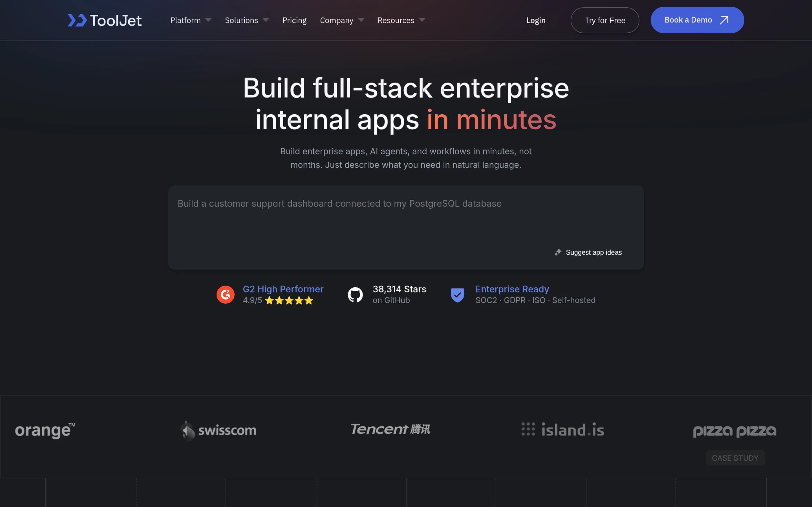Click the Swisscom logo
The height and width of the screenshot is (507, 812).
click(x=218, y=431)
